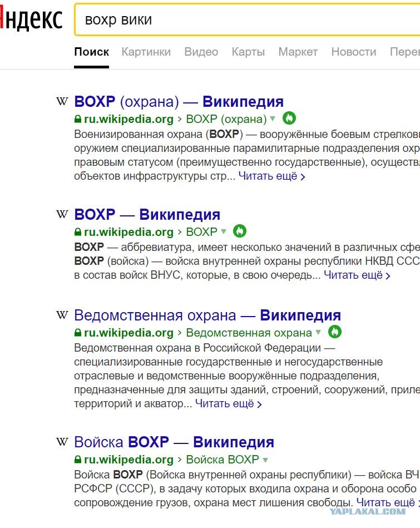Click Wikipedia favicon beside ВОХР (охрана) result
Viewport: 420px width, 528px height.
click(62, 101)
